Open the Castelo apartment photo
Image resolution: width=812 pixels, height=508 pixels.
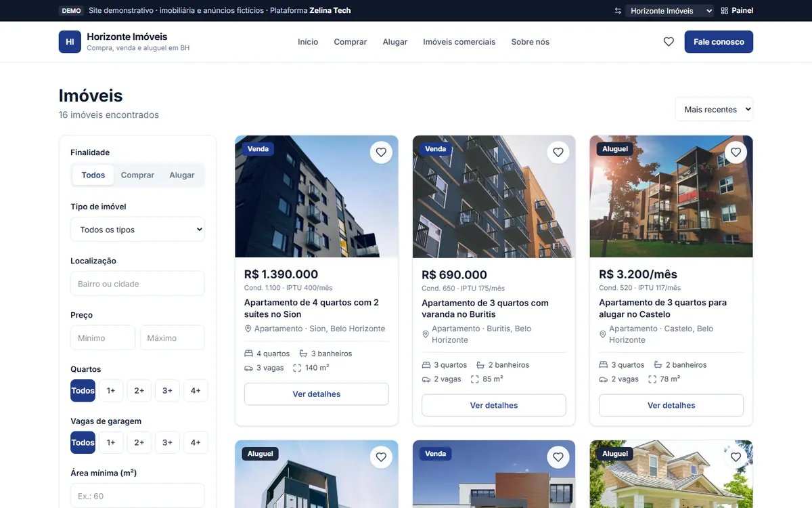click(671, 196)
